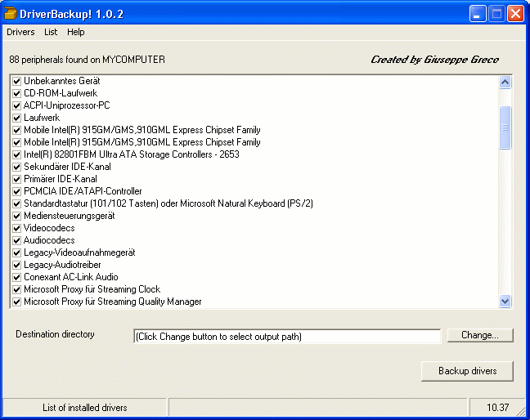Close the DriverBackup window
This screenshot has width=530, height=420.
(x=516, y=14)
